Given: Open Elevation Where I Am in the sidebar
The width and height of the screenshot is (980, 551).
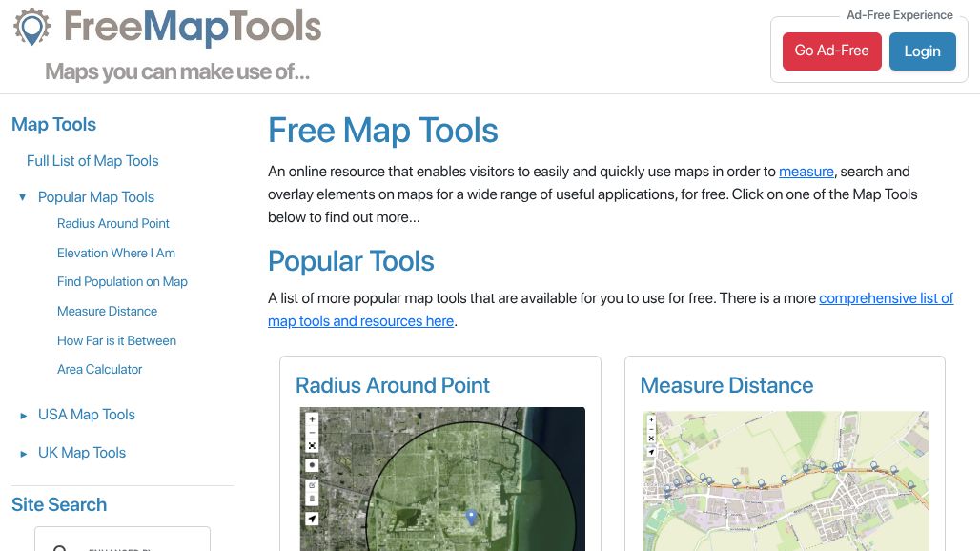Looking at the screenshot, I should coord(116,253).
